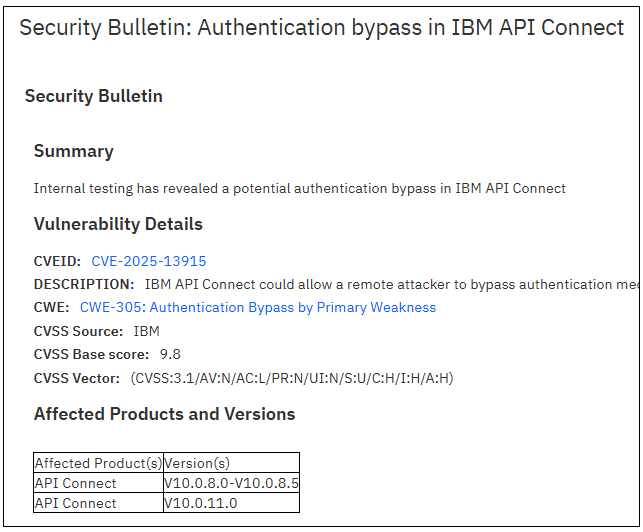The height and width of the screenshot is (532, 643).
Task: Click the CVSS Base score value 9.8
Action: (x=170, y=354)
